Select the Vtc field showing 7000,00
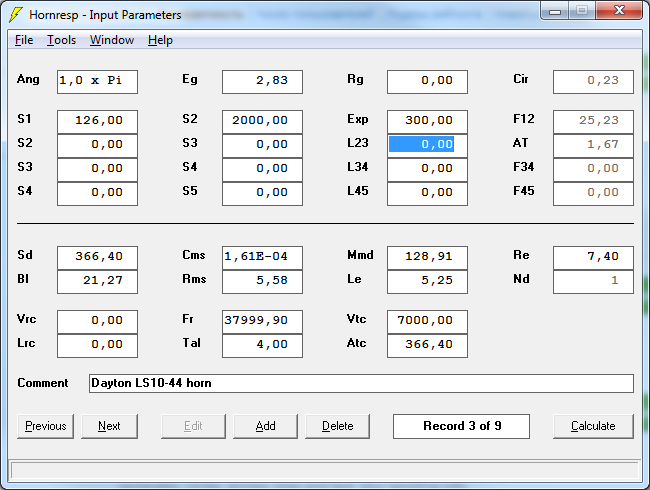The image size is (650, 490). pos(427,322)
